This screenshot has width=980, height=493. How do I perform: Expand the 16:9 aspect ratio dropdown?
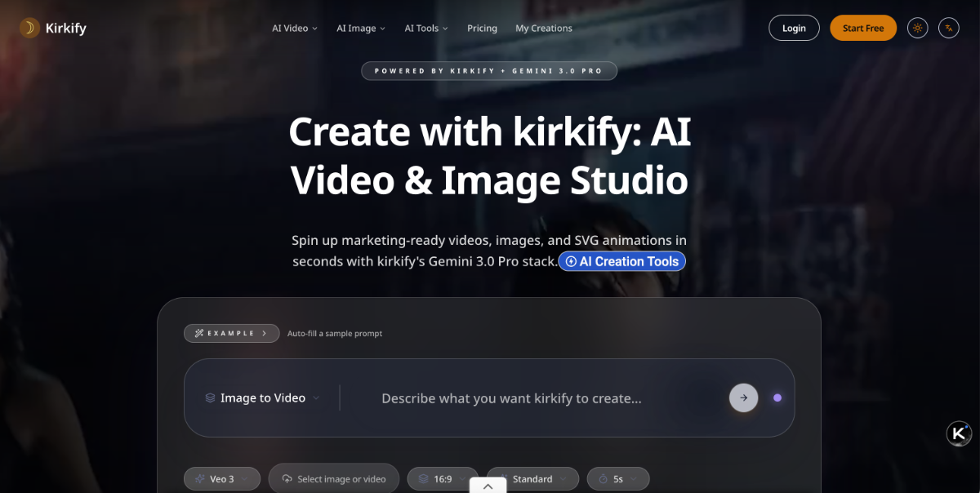442,478
